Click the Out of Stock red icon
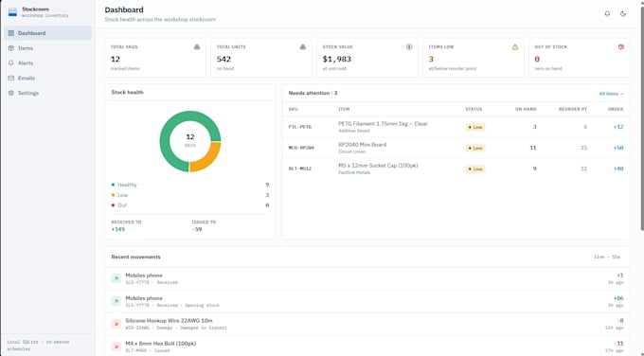This screenshot has height=356, width=644. 621,47
